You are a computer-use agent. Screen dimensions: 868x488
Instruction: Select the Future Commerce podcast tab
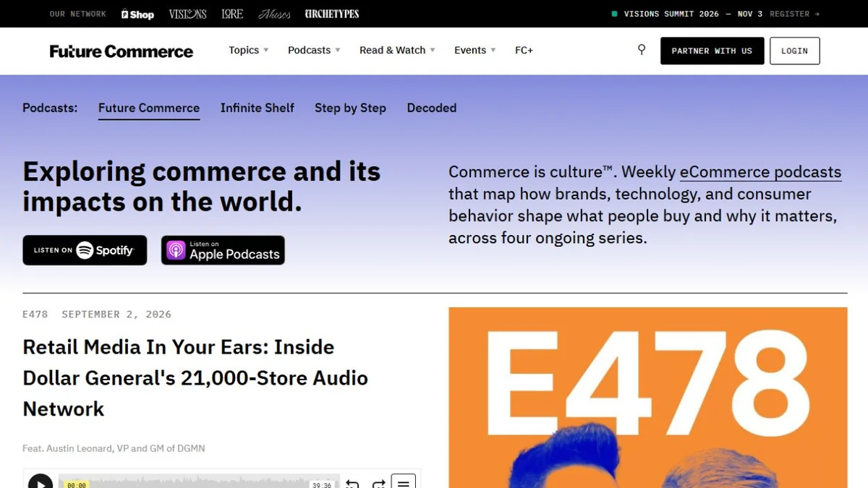pos(149,108)
